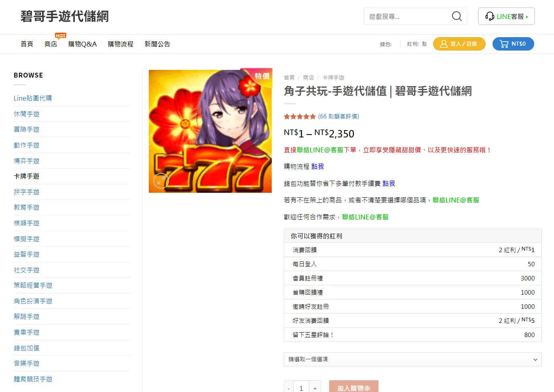Open 冒險手遊 category
The height and width of the screenshot is (392, 554).
tap(27, 129)
